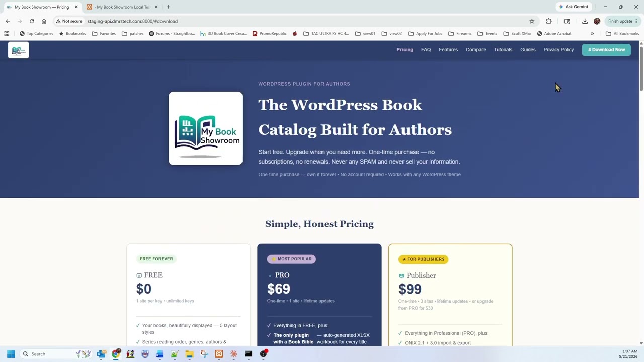The height and width of the screenshot is (362, 644).
Task: Expand the Favorites bookmark folder
Action: [x=104, y=34]
